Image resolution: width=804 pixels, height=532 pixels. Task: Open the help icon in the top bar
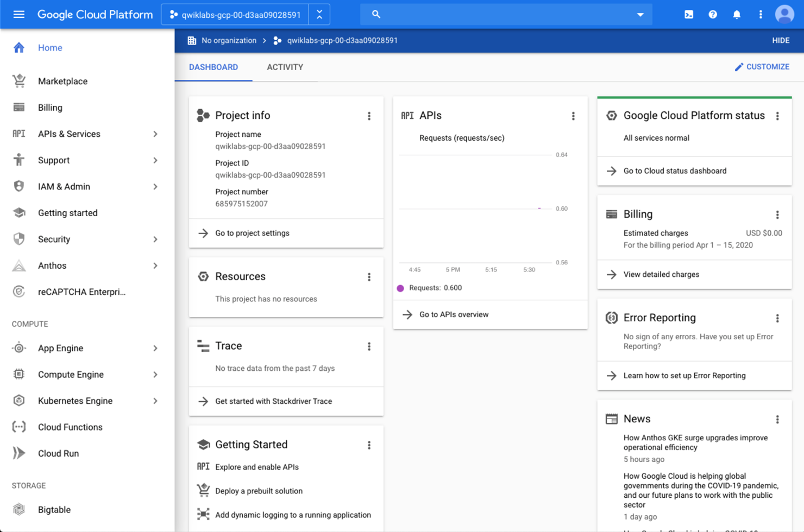point(712,14)
